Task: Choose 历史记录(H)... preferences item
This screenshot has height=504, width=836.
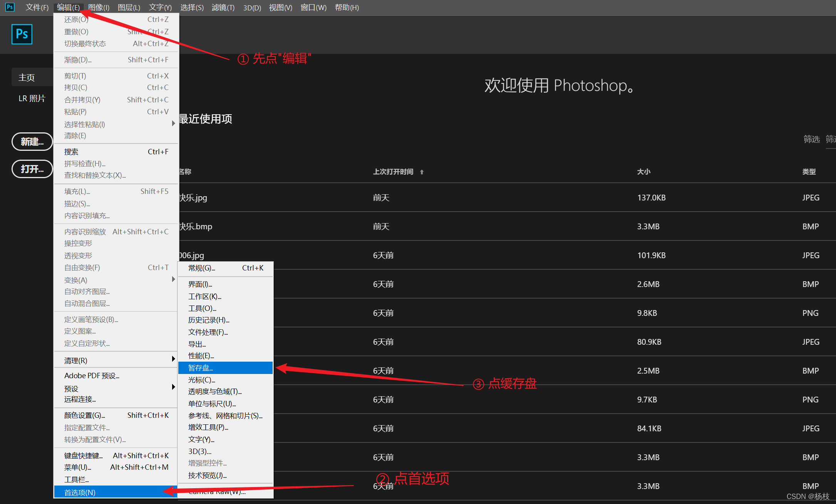Action: [225, 320]
